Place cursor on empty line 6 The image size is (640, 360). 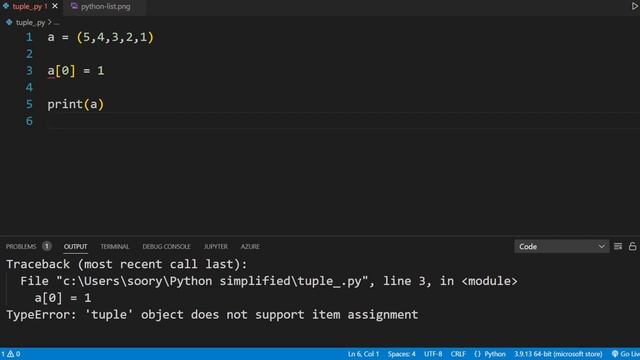pos(343,121)
